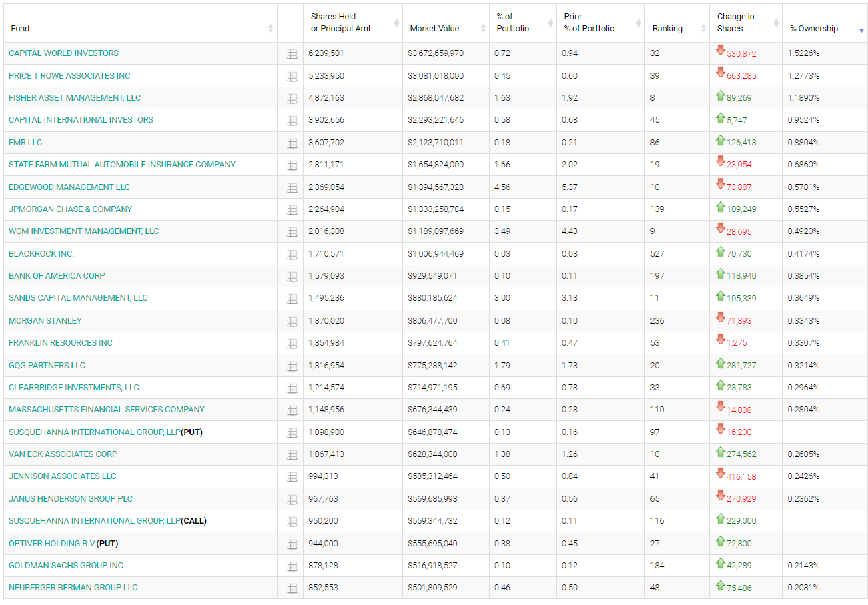Image resolution: width=868 pixels, height=605 pixels.
Task: Sort by Shares Held or Principal Amt
Action: click(353, 23)
